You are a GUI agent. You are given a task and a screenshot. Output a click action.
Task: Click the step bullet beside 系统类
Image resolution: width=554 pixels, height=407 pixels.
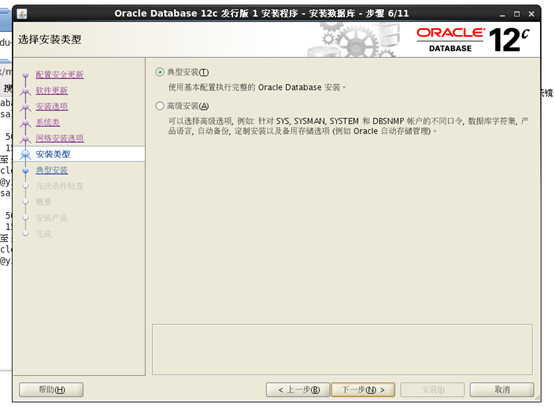pos(25,123)
